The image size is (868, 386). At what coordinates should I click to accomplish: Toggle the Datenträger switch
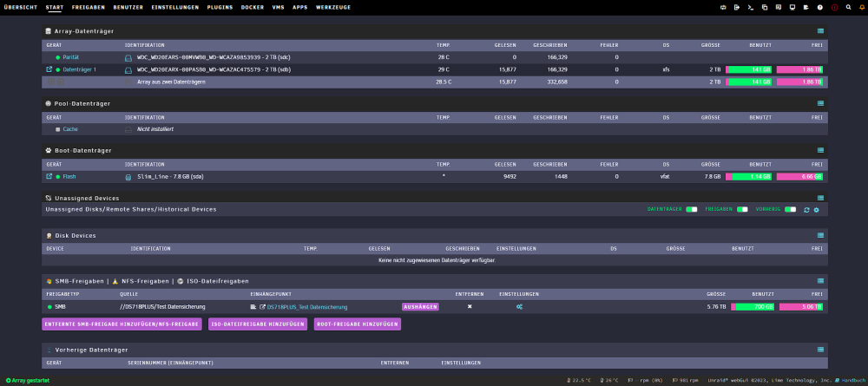coord(692,210)
